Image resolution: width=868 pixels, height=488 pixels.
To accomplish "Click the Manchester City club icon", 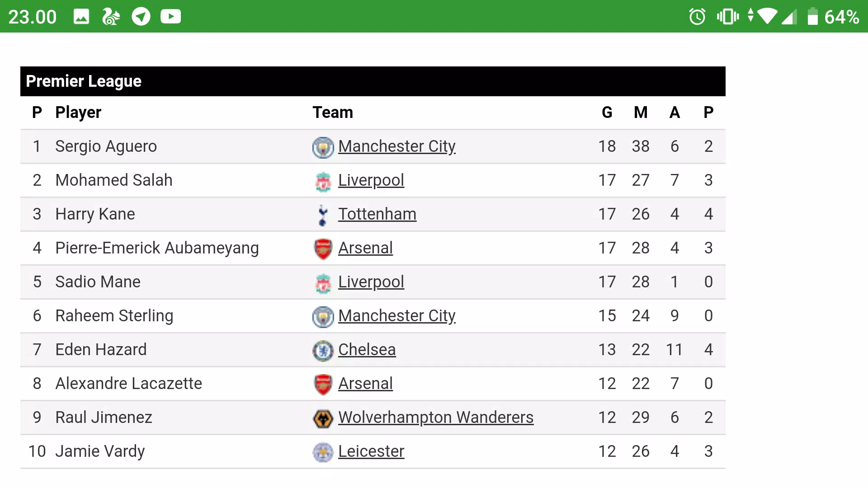I will pos(322,146).
